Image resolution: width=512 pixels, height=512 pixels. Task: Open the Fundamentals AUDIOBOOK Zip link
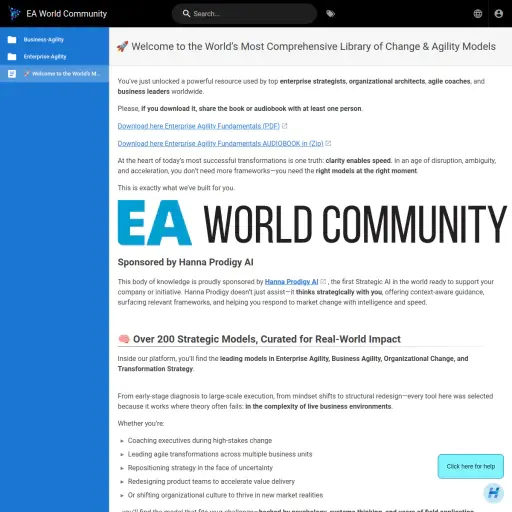pyautogui.click(x=220, y=143)
